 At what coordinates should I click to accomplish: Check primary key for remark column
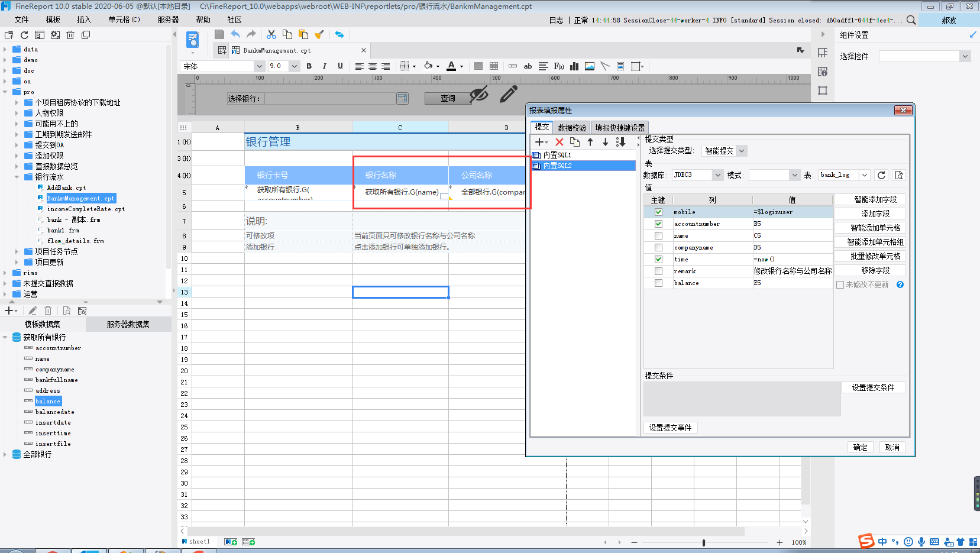pos(658,271)
